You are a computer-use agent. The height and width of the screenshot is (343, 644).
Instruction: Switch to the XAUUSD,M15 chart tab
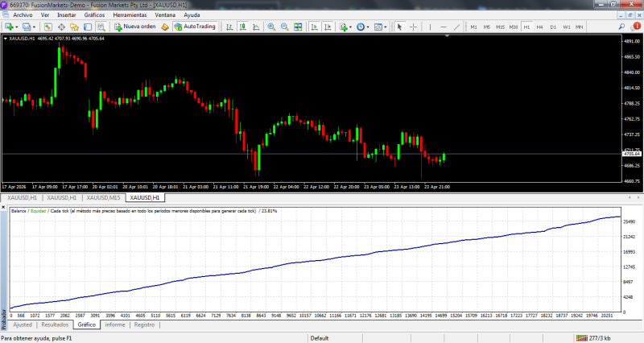(103, 197)
